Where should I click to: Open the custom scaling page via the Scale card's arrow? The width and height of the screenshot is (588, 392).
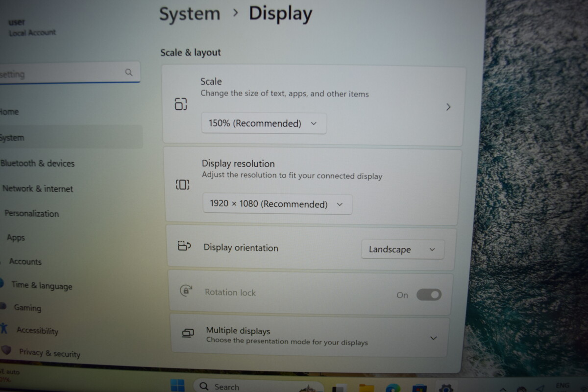tap(448, 107)
